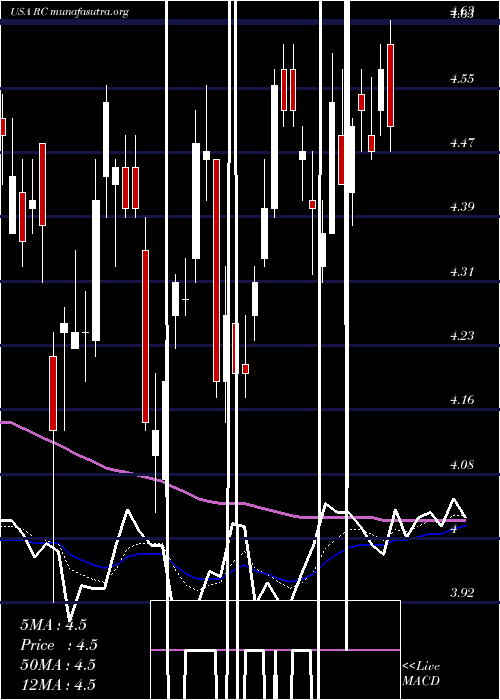Image resolution: width=500 pixels, height=700 pixels.
Task: Click the 4.55 price axis label
Action: tap(462, 79)
